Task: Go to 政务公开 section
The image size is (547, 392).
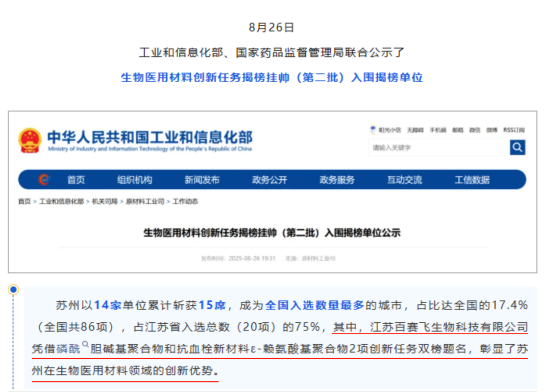Action: click(269, 180)
